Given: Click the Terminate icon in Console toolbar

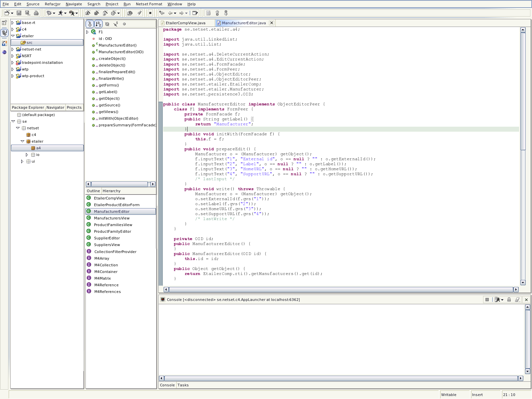Looking at the screenshot, I should click(487, 300).
